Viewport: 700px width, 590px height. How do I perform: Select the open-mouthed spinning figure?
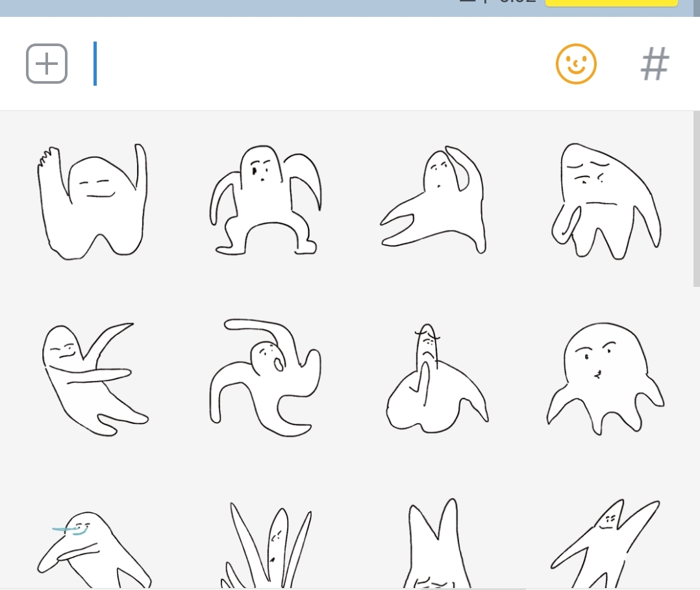(265, 378)
